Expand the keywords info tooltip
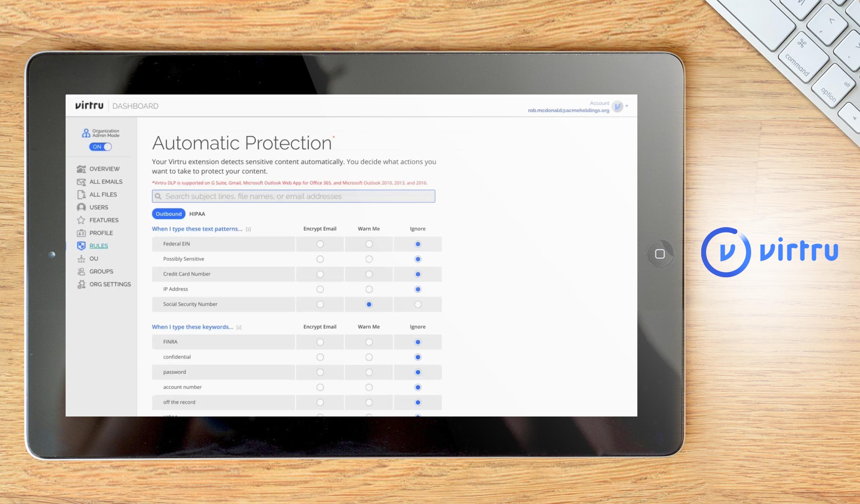Screen dimensions: 860x504 [239, 327]
